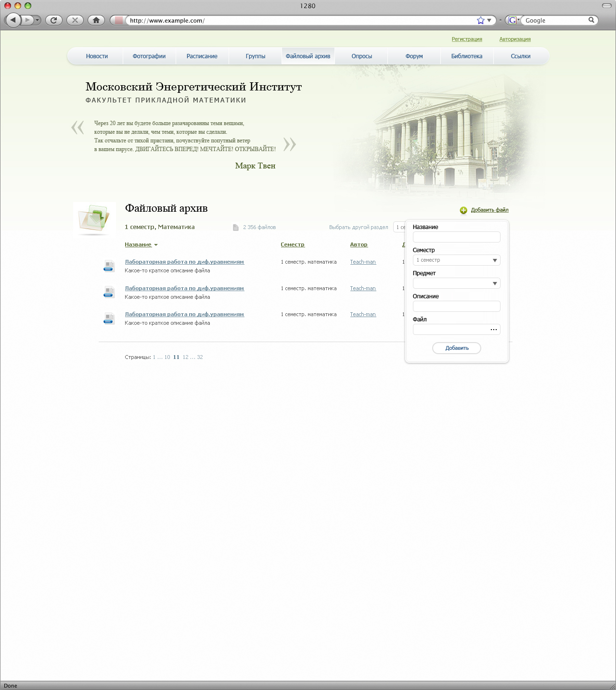Sort by the Название column header
The width and height of the screenshot is (616, 690).
(x=138, y=244)
